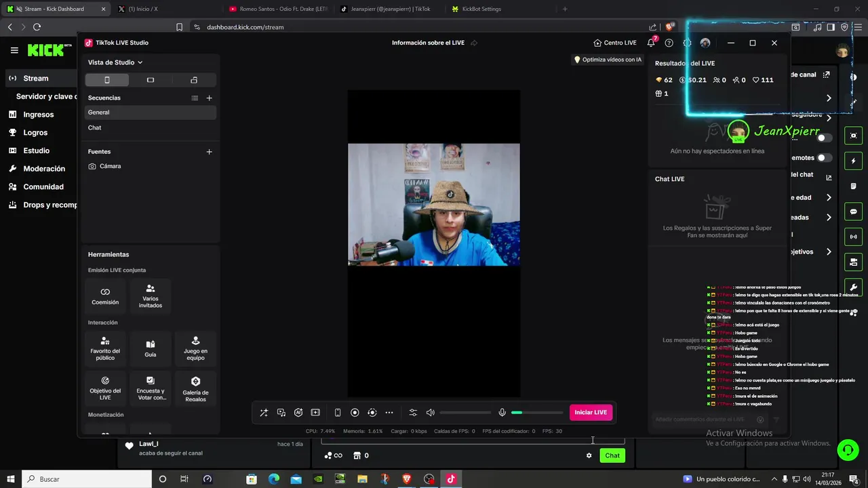Mute the microphone icon
Viewport: 868px width, 488px height.
coord(502,413)
